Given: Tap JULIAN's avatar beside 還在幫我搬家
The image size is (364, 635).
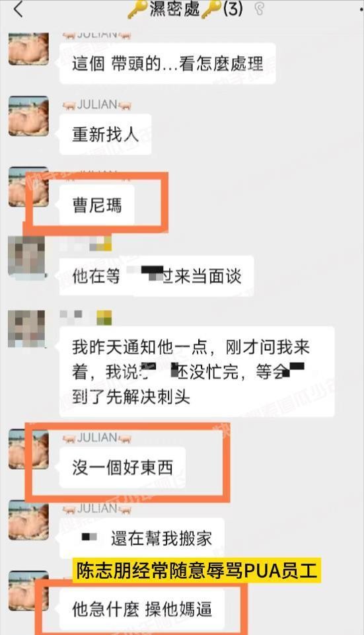Looking at the screenshot, I should [x=29, y=520].
